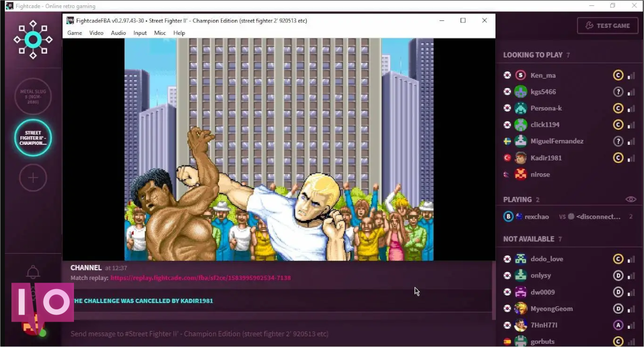This screenshot has width=644, height=347.
Task: Click the unknown rank badge beside MiguelFernandez
Action: 618,142
